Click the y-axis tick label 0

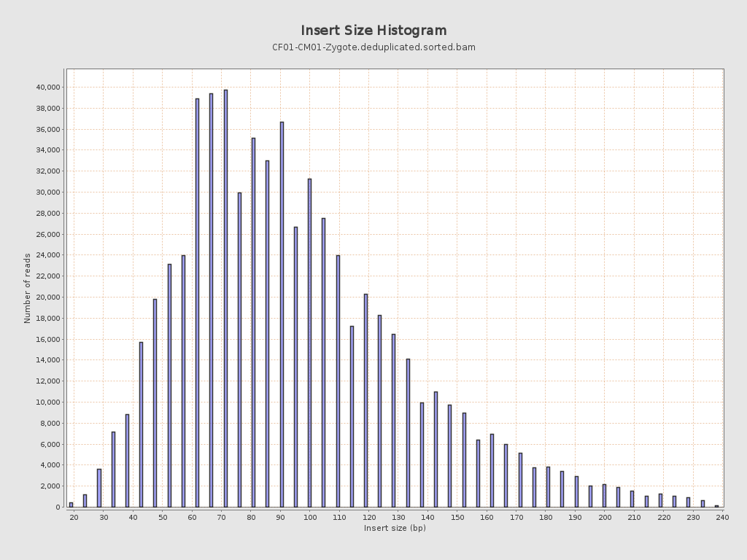point(58,507)
